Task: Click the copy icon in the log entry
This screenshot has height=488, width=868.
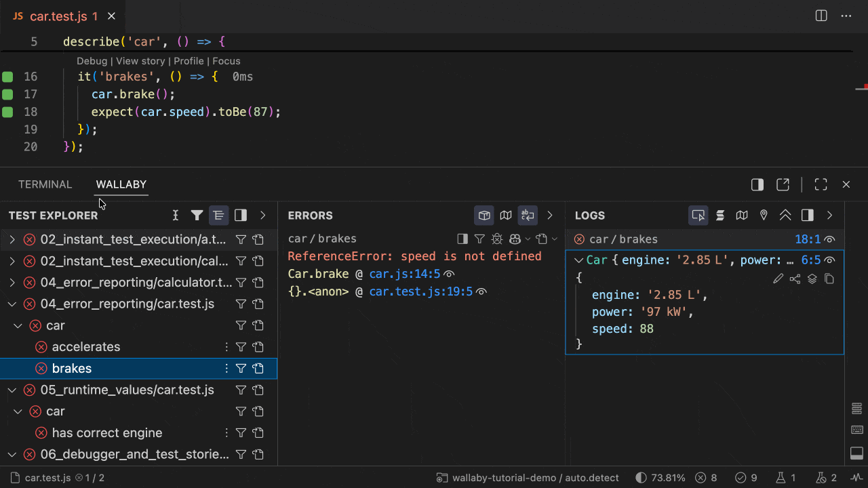Action: [829, 279]
